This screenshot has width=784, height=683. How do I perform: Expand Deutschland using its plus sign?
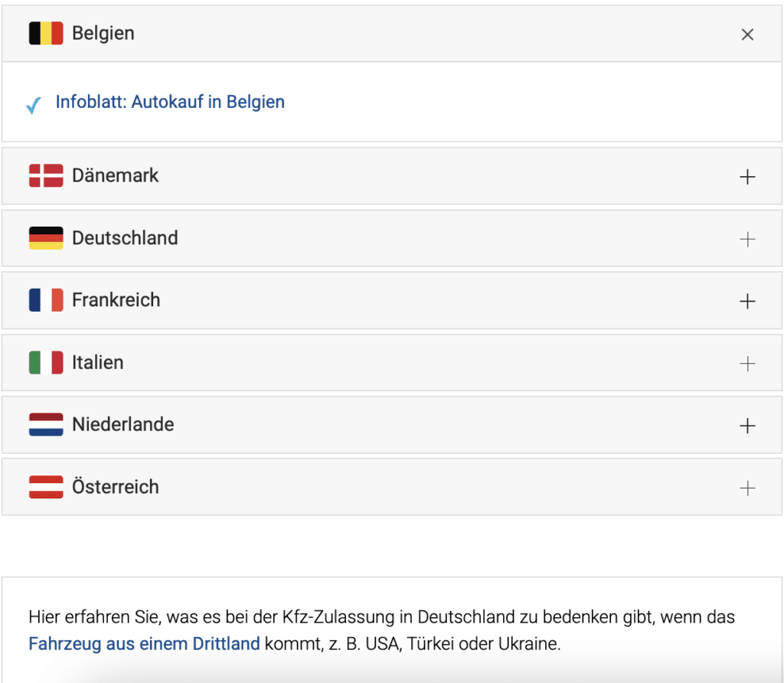point(747,240)
